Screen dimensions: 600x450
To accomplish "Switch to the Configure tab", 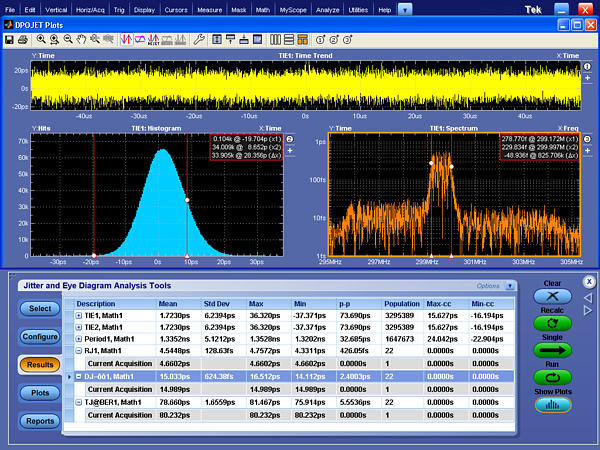I will (40, 337).
